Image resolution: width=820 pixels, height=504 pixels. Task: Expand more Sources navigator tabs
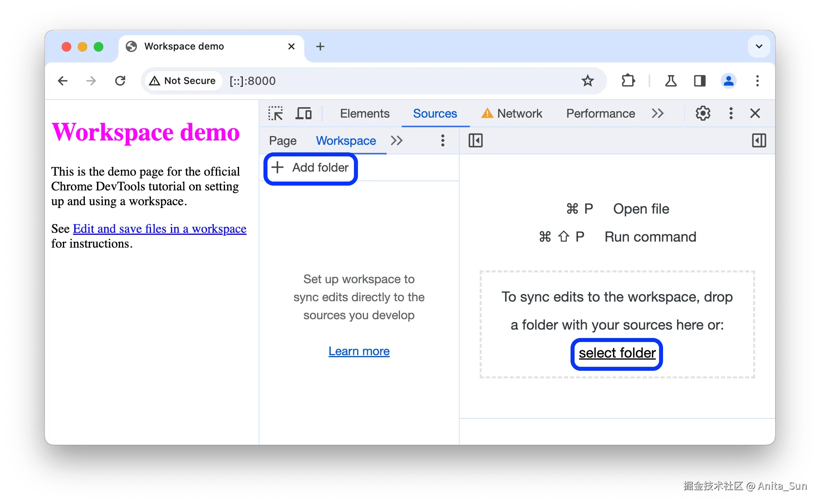coord(396,141)
